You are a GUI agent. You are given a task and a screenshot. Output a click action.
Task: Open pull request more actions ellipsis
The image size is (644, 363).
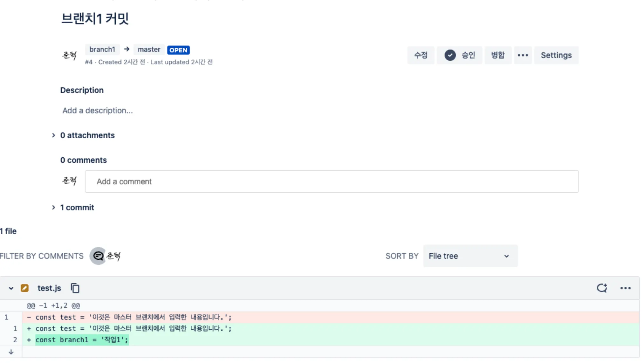pyautogui.click(x=523, y=55)
